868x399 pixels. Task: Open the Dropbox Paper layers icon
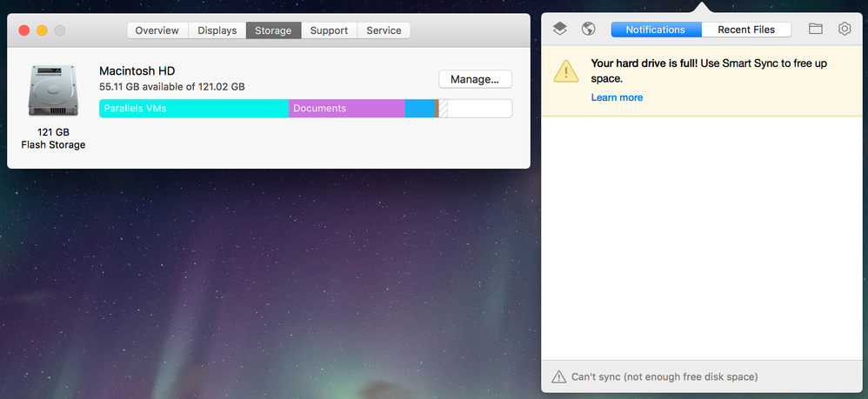(x=559, y=29)
